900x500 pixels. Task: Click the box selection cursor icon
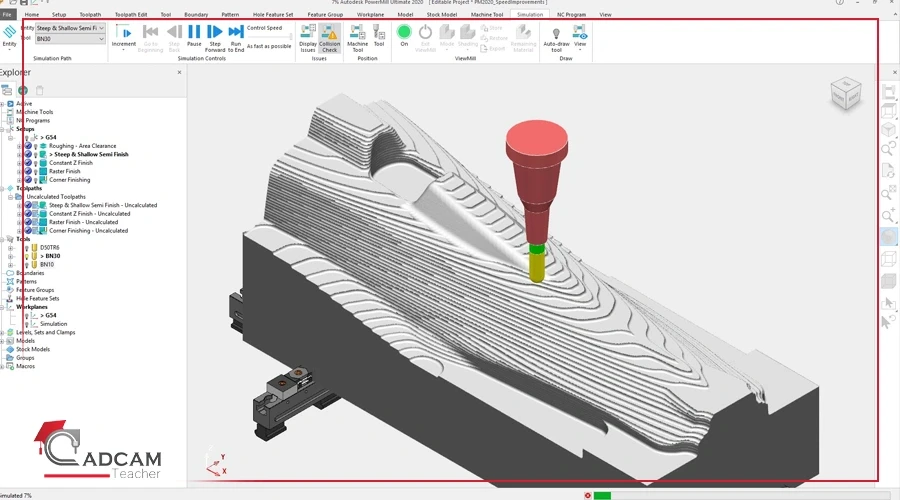click(888, 303)
